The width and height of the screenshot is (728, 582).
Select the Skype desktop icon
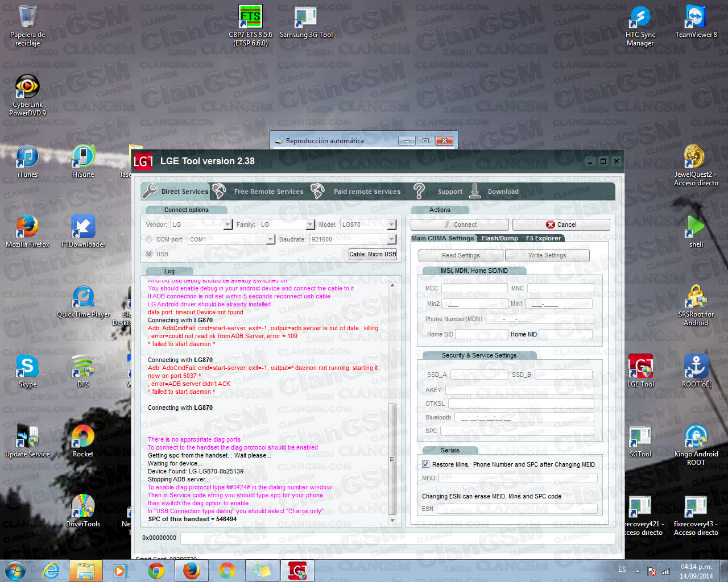[x=27, y=372]
